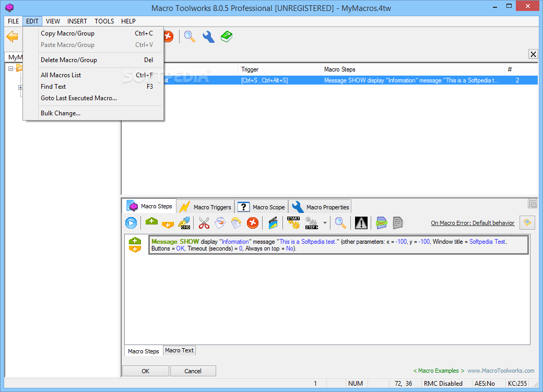Screen dimensions: 543x392
Task: Select the macro row with trigger Ctrl+S
Action: [329, 80]
